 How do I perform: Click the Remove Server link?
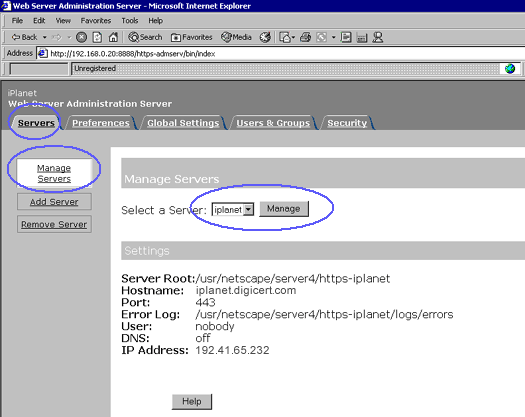[x=54, y=224]
